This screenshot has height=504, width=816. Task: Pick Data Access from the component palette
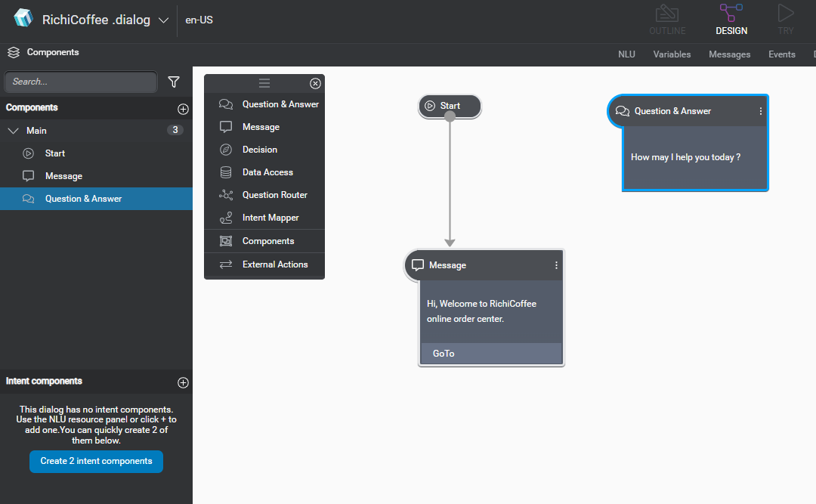click(x=267, y=172)
